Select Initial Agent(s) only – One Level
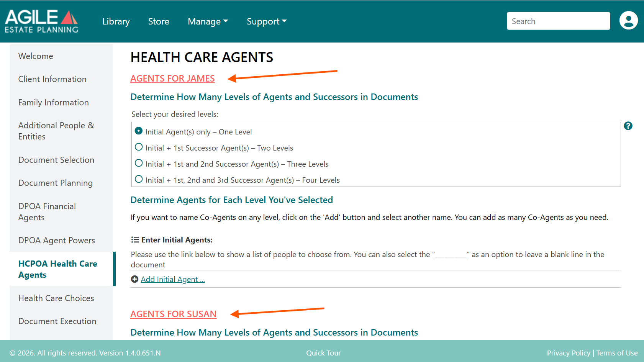 [x=139, y=131]
